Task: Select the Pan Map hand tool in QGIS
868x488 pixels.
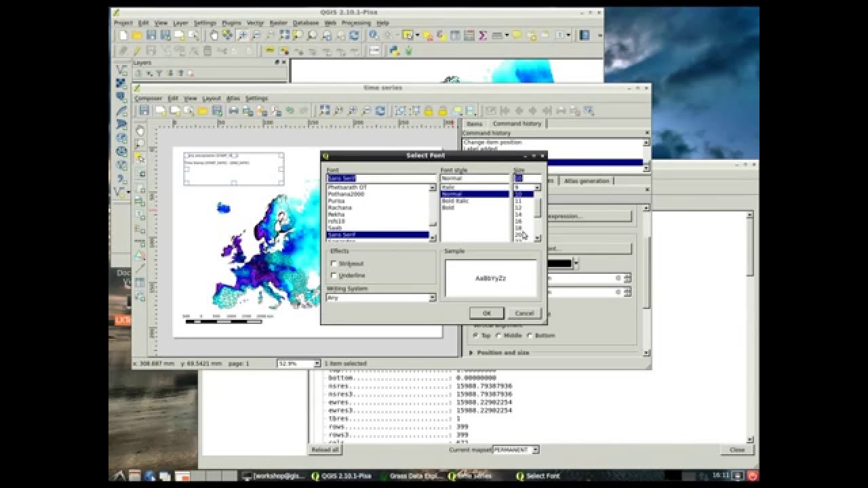Action: point(214,35)
